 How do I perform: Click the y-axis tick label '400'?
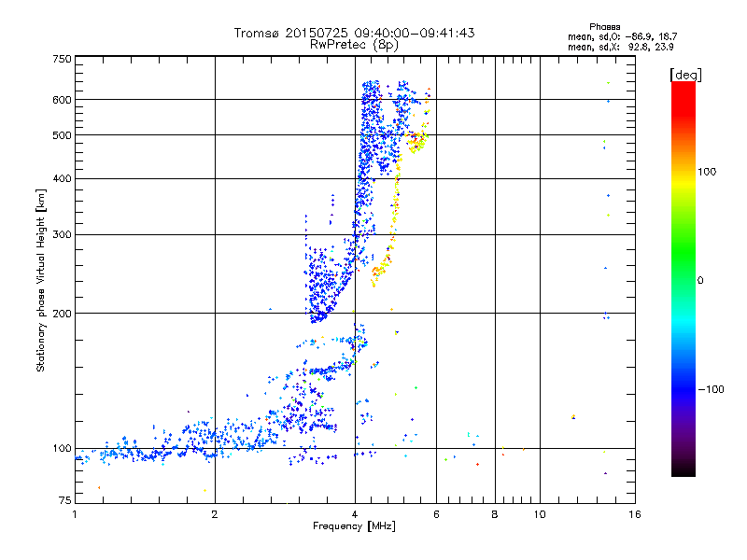click(62, 178)
